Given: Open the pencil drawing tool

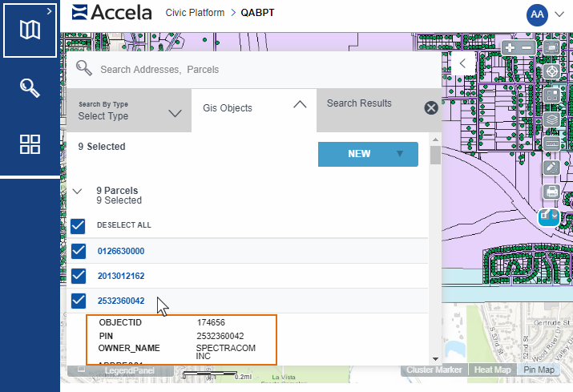Looking at the screenshot, I should 551,167.
